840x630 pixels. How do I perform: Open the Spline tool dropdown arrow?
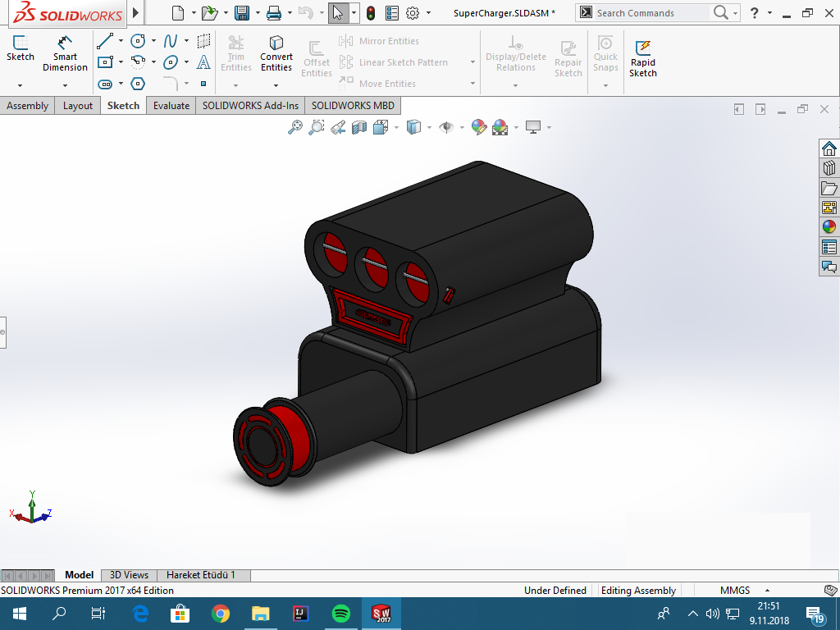point(186,41)
